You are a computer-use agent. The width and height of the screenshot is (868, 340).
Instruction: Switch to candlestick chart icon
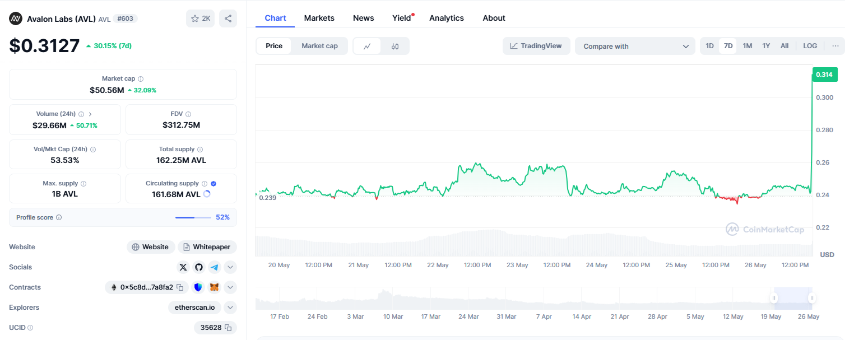point(395,46)
